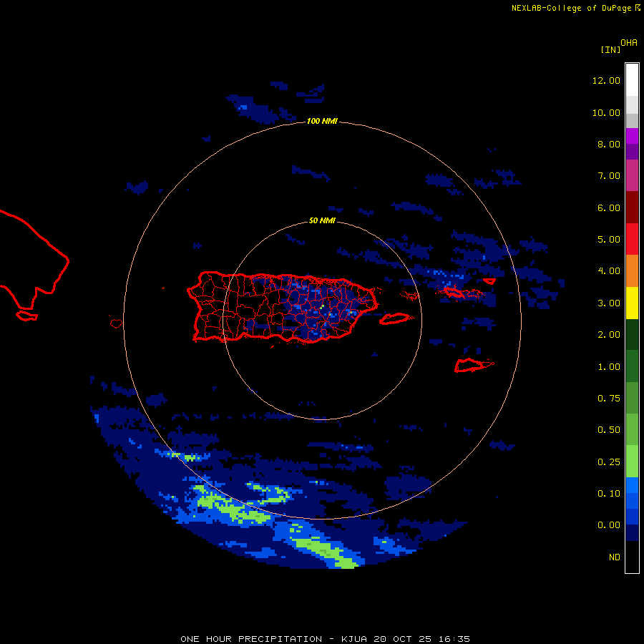Screen dimensions: 644x644
Task: Click the 1.00 legend value
Action: click(x=609, y=367)
